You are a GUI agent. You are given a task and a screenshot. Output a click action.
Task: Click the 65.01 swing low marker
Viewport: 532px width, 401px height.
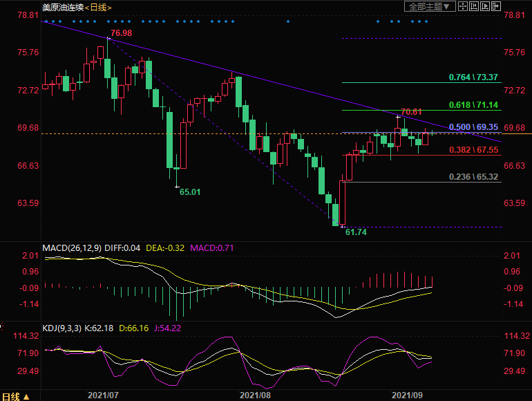(190, 192)
